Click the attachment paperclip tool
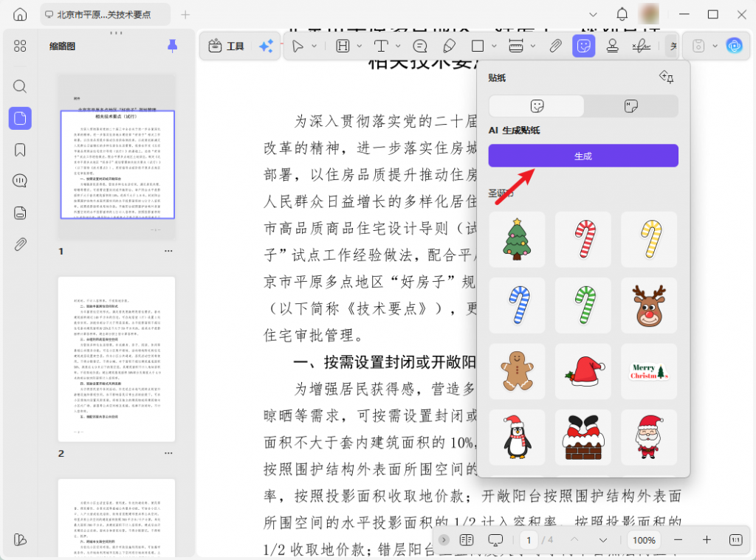The width and height of the screenshot is (756, 560). (554, 46)
